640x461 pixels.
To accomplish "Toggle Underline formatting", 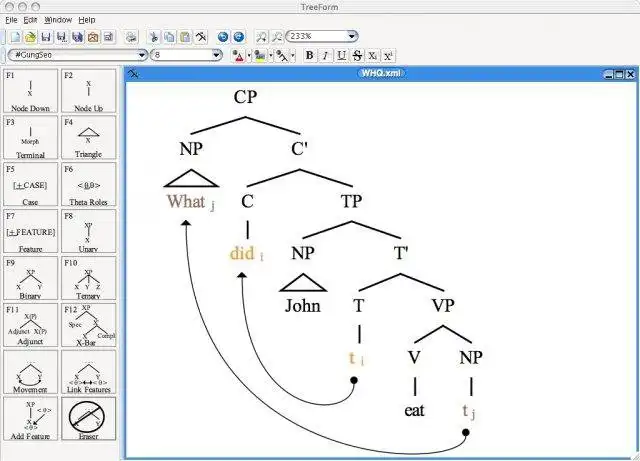I will tap(341, 56).
